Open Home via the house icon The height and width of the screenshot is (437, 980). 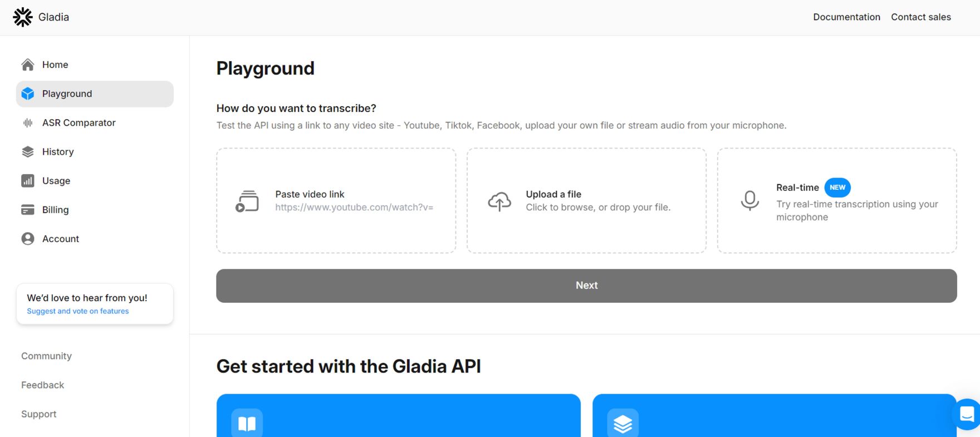pos(28,65)
